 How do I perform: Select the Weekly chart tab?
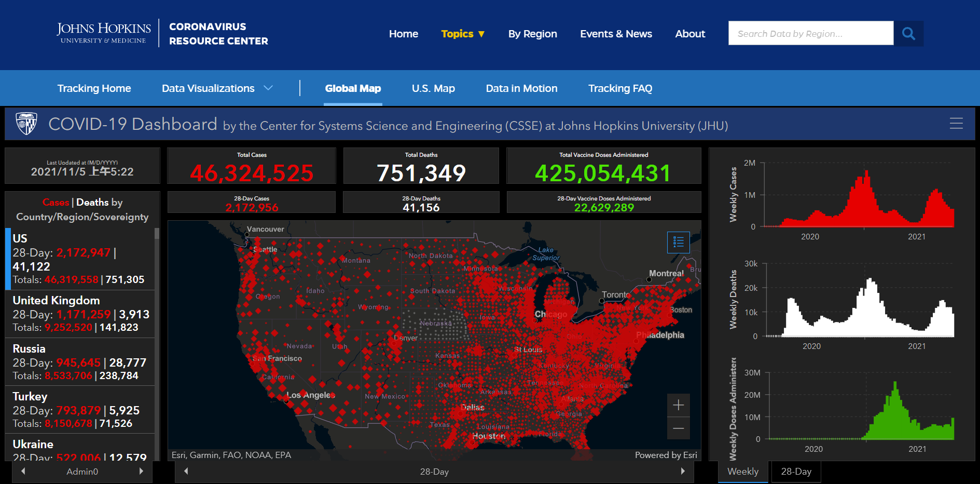743,472
